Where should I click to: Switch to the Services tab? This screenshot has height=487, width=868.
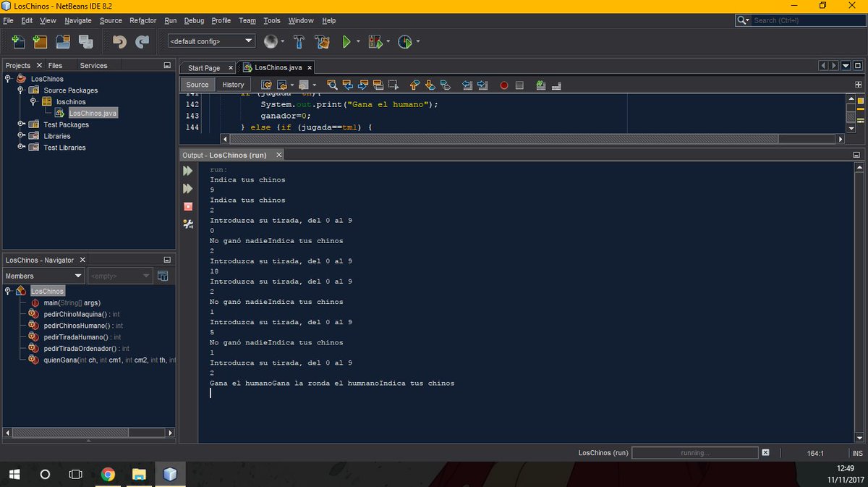(93, 65)
